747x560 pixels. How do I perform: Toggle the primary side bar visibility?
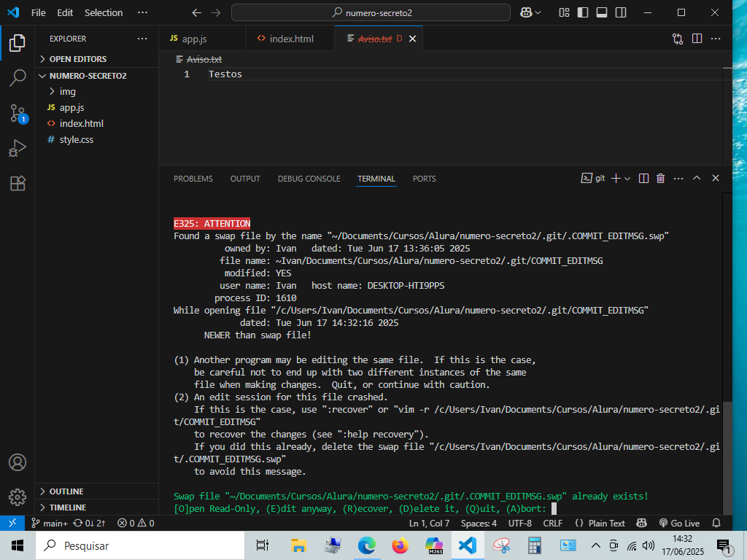coord(583,13)
